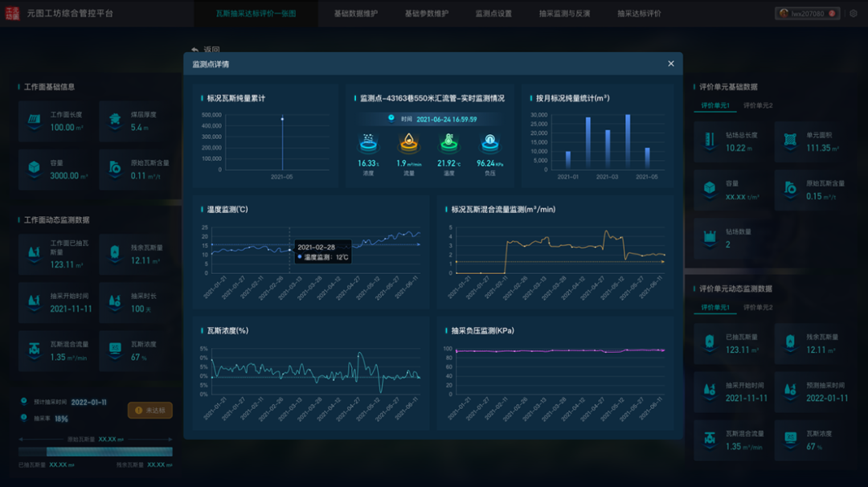Click the 工作面已抽瓦斯量 icon

pos(35,253)
